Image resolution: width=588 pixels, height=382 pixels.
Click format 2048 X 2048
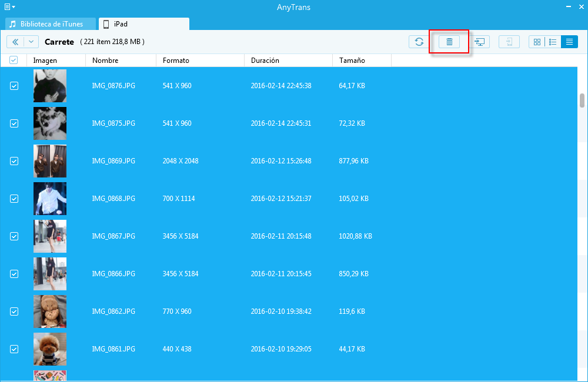click(x=181, y=161)
